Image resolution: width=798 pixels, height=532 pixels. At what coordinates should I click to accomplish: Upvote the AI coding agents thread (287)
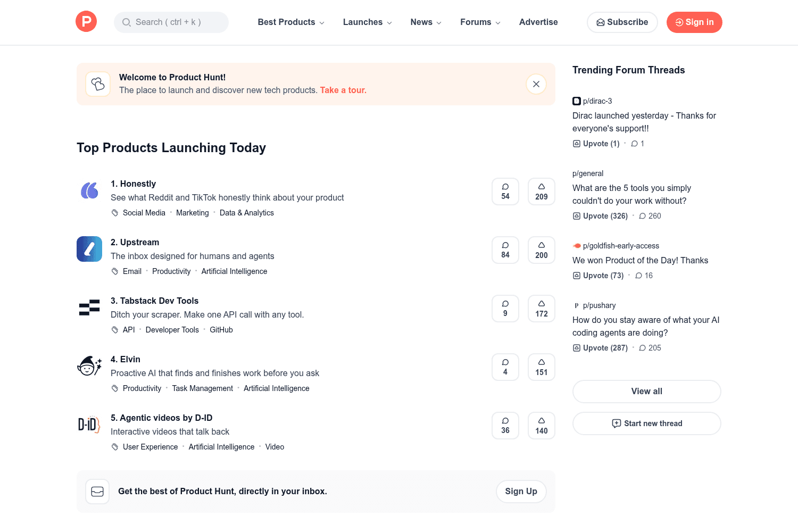coord(600,348)
